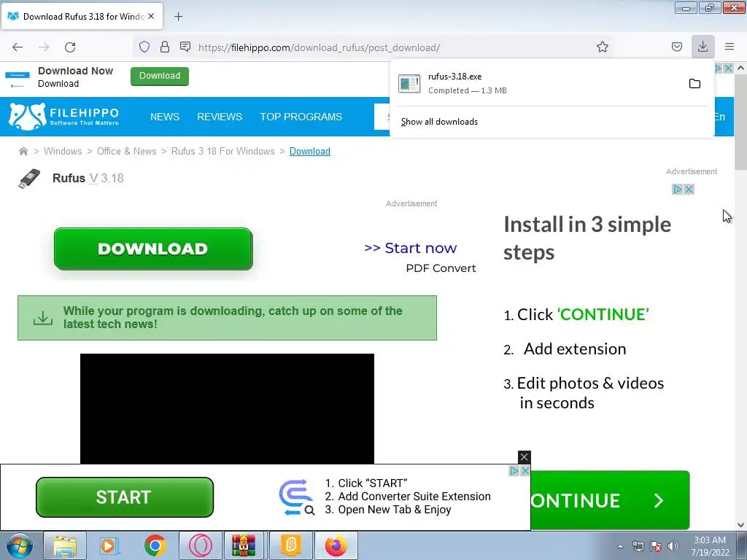747x560 pixels.
Task: Click the Rufus USB drive icon
Action: [29, 179]
